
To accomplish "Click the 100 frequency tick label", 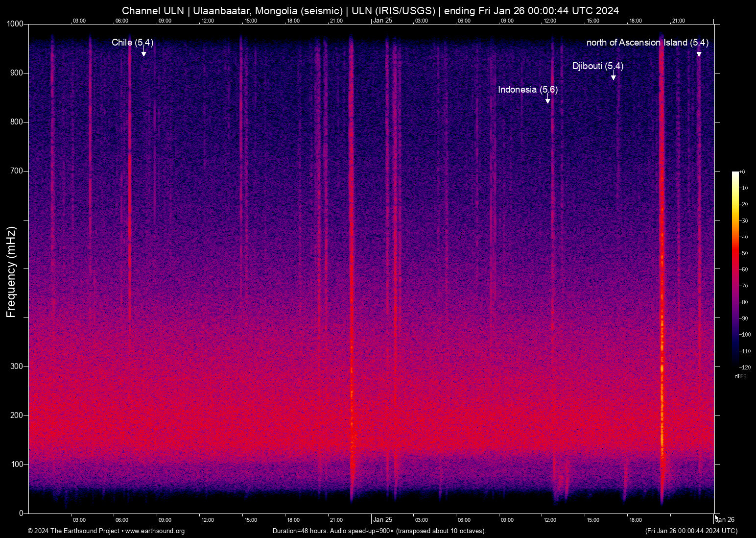I will click(17, 465).
